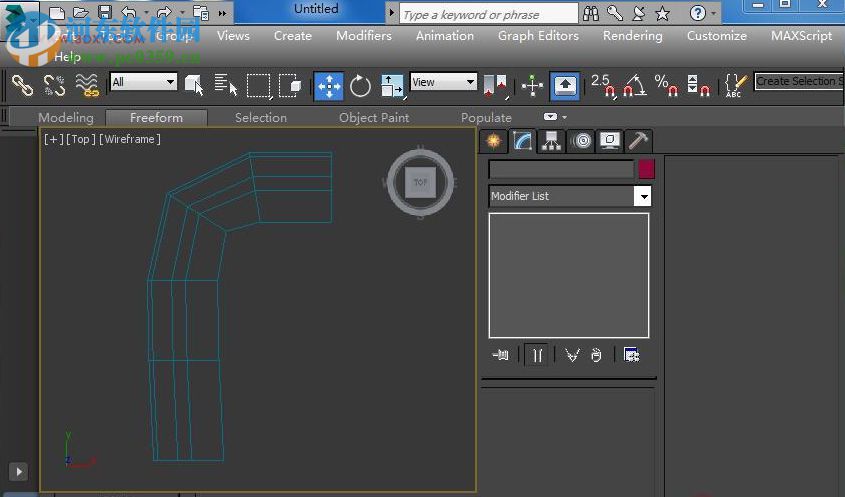Click the Help question mark icon
845x497 pixels.
point(697,13)
